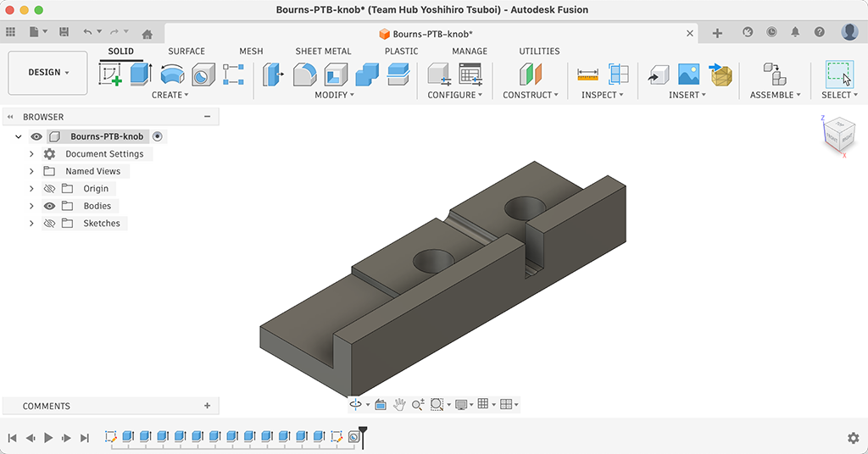Toggle the Bourns-PTB-knob activate radio button
This screenshot has height=454, width=868.
[157, 136]
